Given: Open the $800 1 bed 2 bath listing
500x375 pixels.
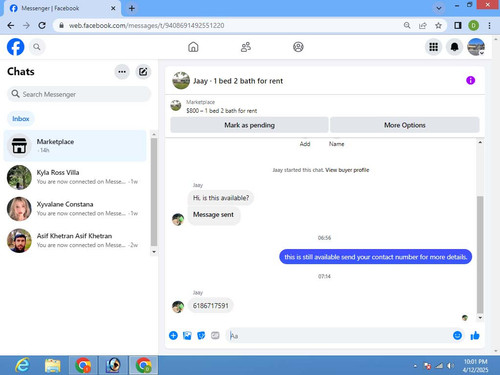Looking at the screenshot, I should [x=221, y=111].
